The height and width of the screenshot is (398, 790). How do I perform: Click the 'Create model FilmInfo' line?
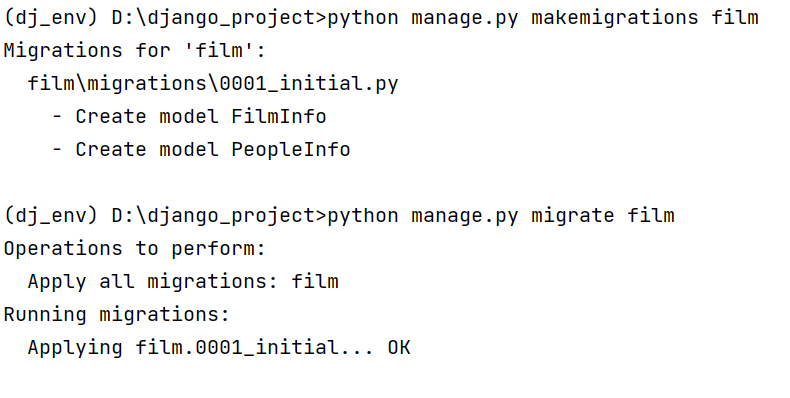pyautogui.click(x=201, y=116)
